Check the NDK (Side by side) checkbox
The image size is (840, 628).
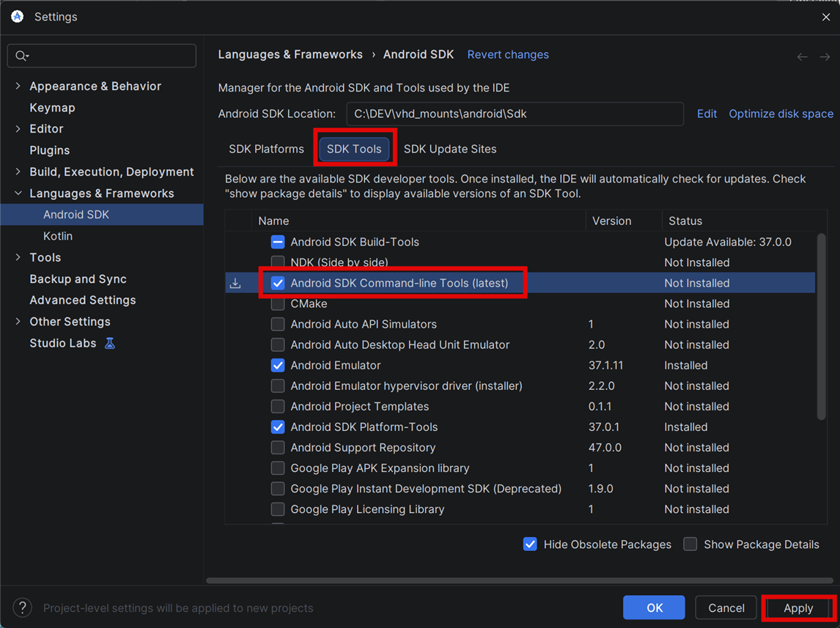[278, 262]
